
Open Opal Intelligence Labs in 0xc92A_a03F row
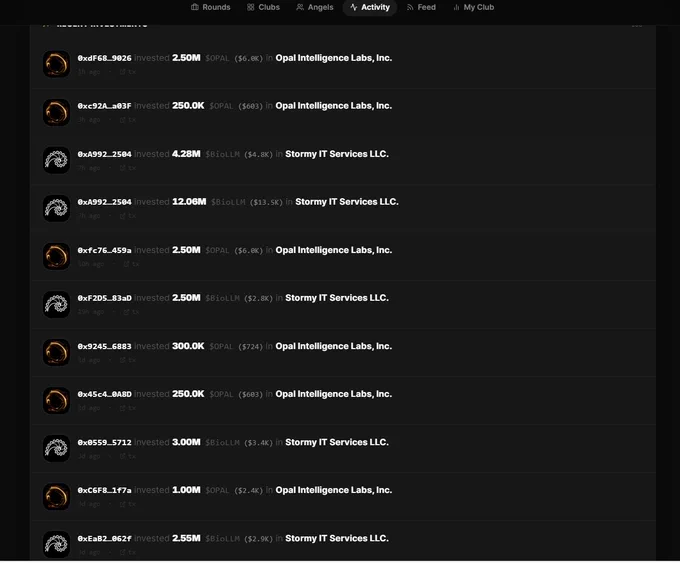click(x=333, y=106)
